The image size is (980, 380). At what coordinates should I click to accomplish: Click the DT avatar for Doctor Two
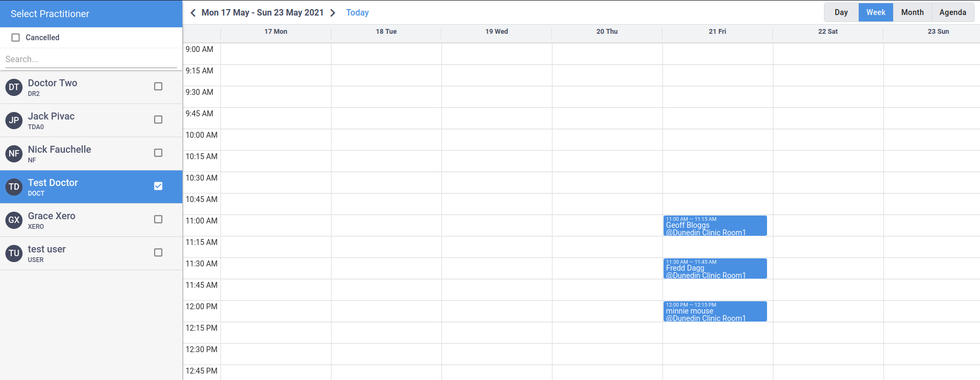pyautogui.click(x=14, y=87)
